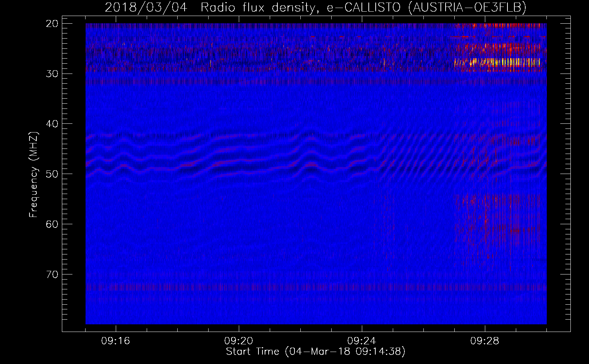Click the time tick label '09:24'
Image resolution: width=589 pixels, height=364 pixels.
362,341
